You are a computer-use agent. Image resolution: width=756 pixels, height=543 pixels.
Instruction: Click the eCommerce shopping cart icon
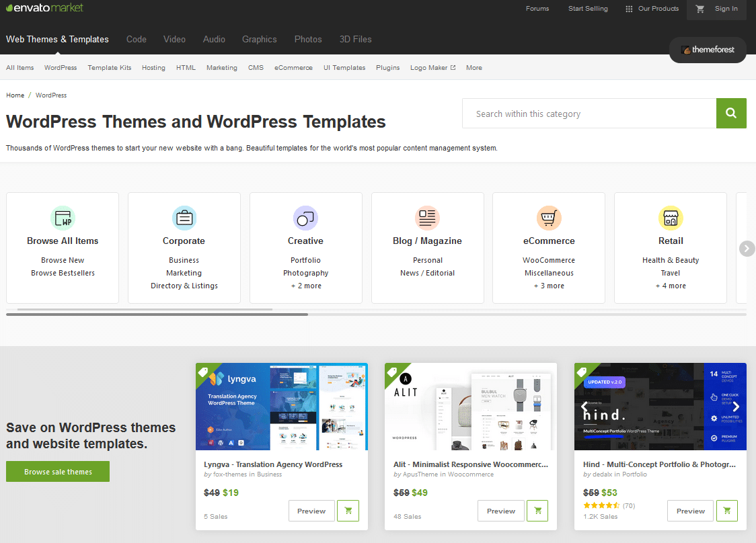pos(549,218)
